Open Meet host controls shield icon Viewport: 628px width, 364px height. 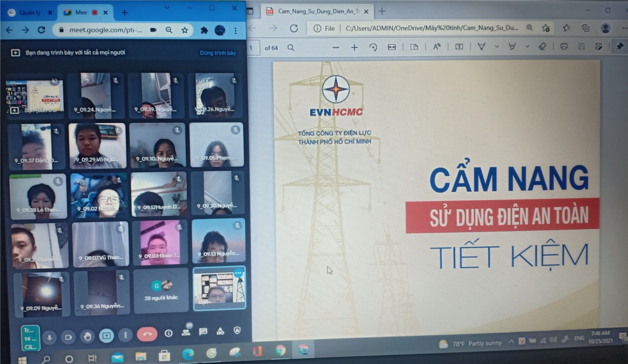point(237,330)
